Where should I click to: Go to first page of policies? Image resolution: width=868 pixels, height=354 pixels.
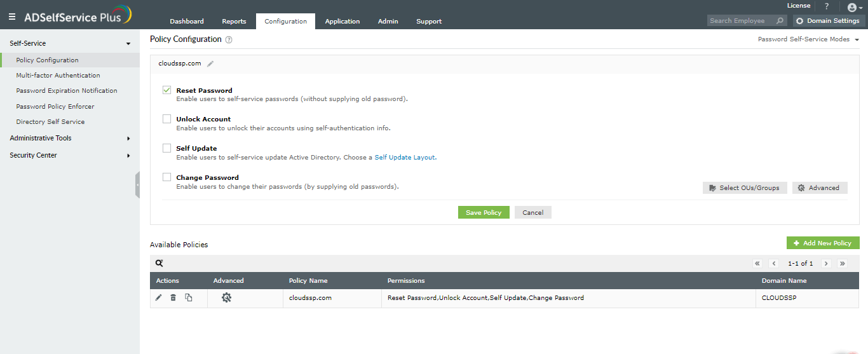[x=757, y=263]
